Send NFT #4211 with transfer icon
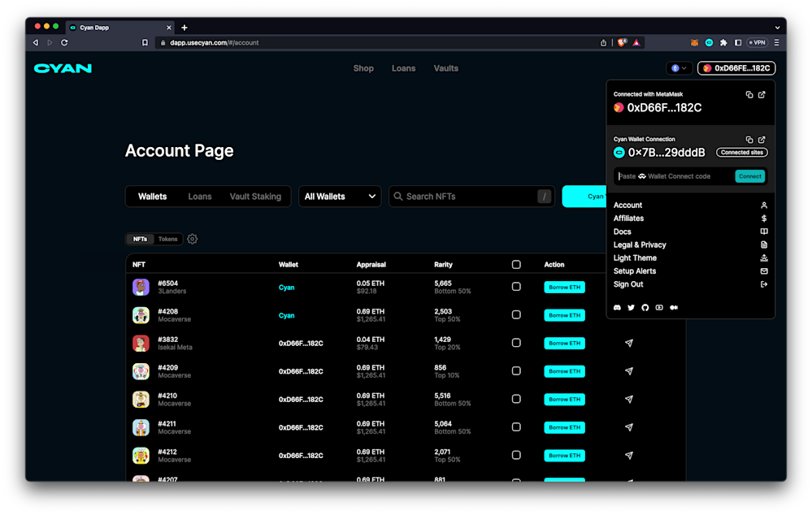The image size is (812, 515). point(628,427)
